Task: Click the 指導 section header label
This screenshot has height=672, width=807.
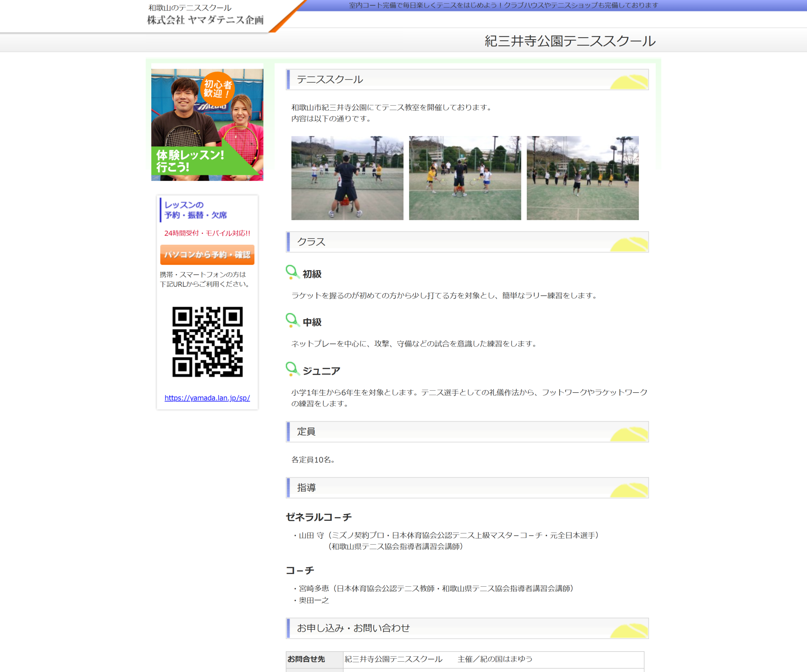Action: tap(306, 487)
